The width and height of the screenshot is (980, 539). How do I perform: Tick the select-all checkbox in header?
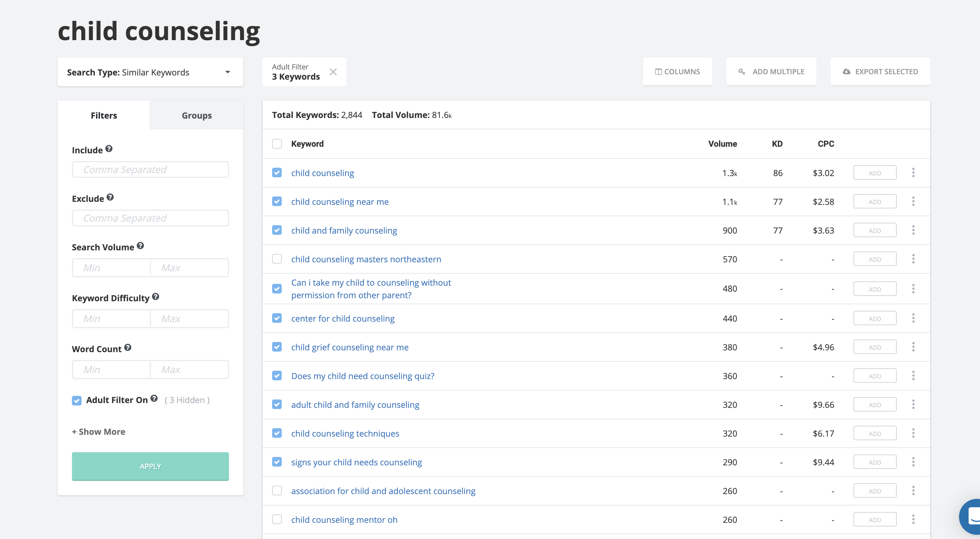pyautogui.click(x=277, y=144)
